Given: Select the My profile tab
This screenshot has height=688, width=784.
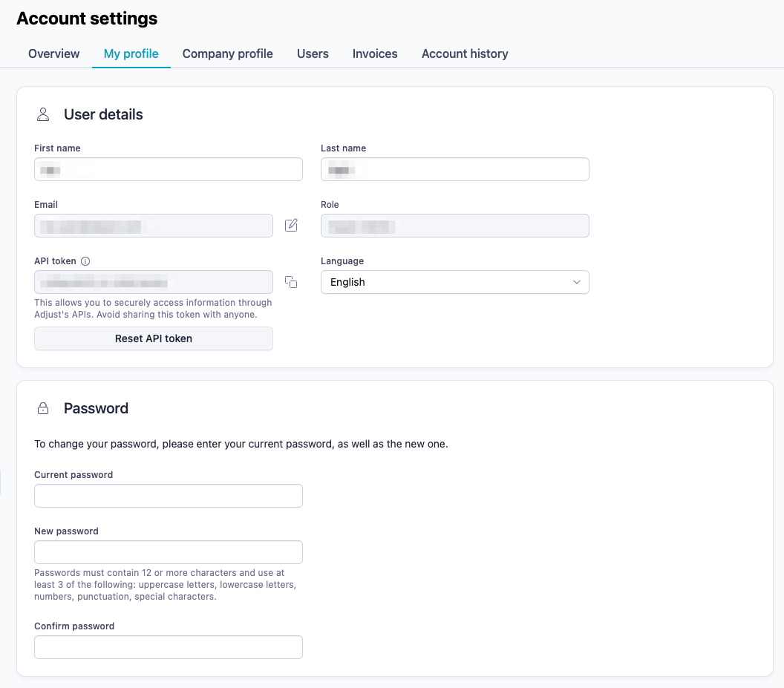Looking at the screenshot, I should click(131, 53).
